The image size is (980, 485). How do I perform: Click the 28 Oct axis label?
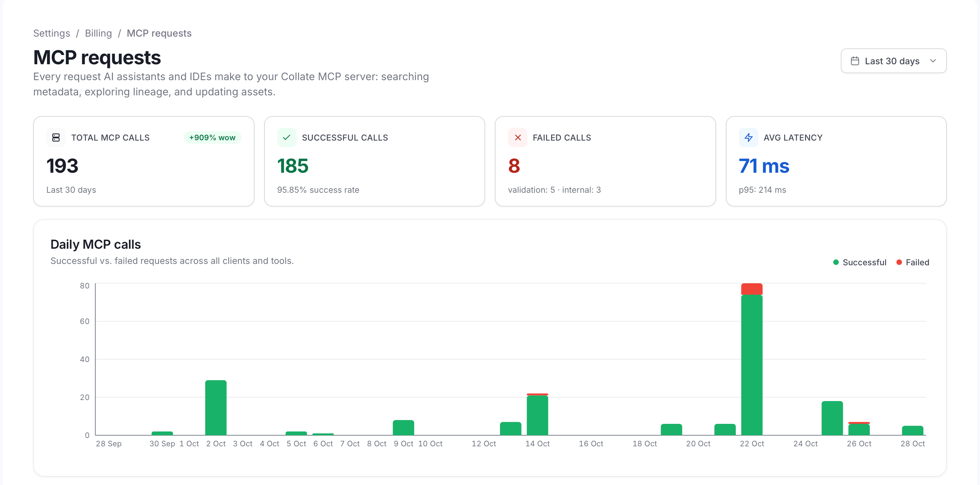click(x=913, y=444)
